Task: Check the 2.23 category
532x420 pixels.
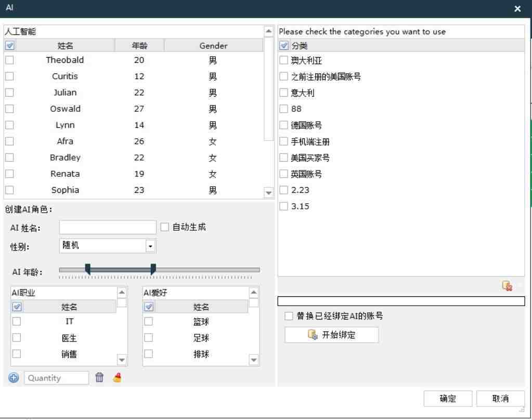Action: [283, 190]
